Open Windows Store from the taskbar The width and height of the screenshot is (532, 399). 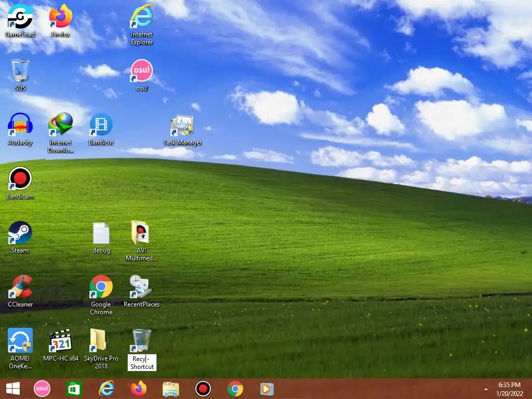tap(74, 389)
